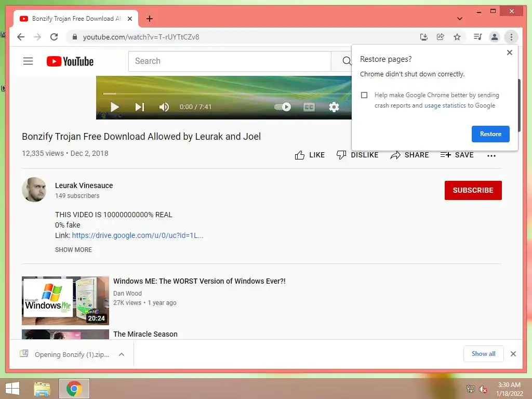Viewport: 532px width, 399px height.
Task: Open the Leurak Vinesauce channel name
Action: pos(84,185)
